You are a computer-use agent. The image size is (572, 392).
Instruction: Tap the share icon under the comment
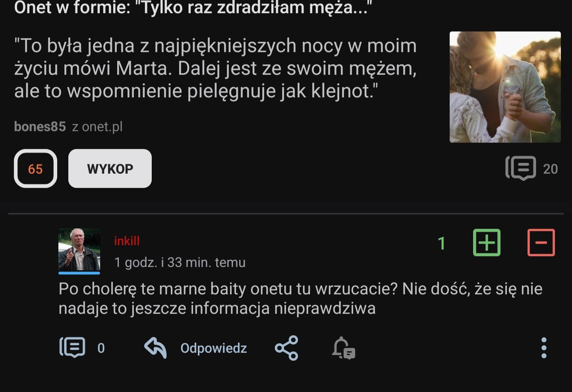[x=286, y=348]
